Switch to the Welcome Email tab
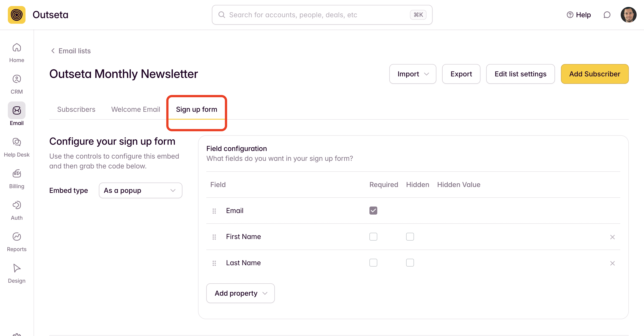The width and height of the screenshot is (644, 336). point(136,109)
